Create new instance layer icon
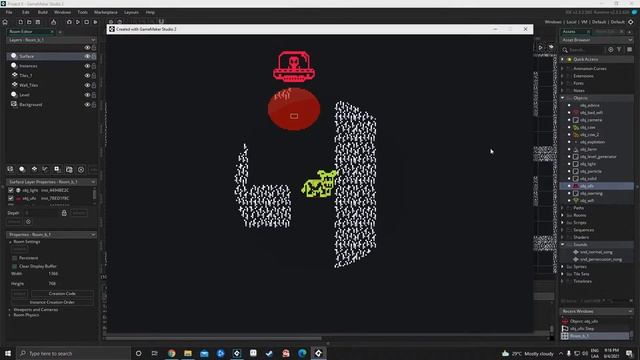 (22, 169)
